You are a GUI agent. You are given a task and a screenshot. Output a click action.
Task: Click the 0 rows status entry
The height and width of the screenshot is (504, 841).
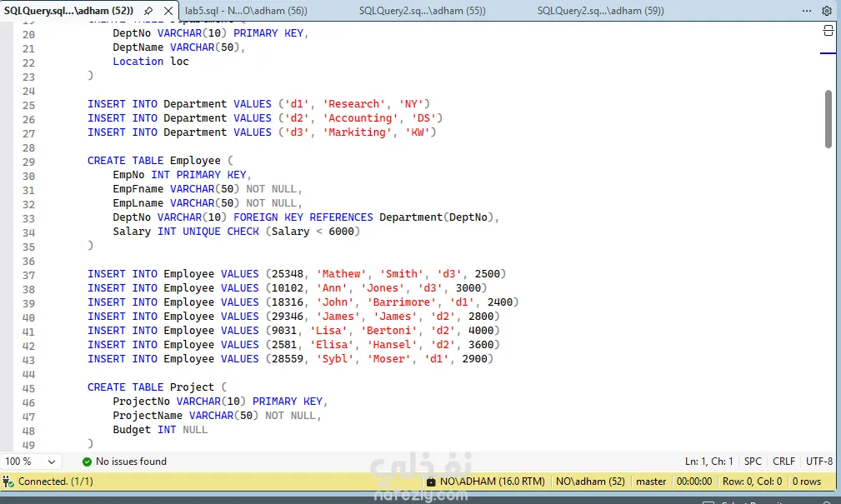[807, 482]
